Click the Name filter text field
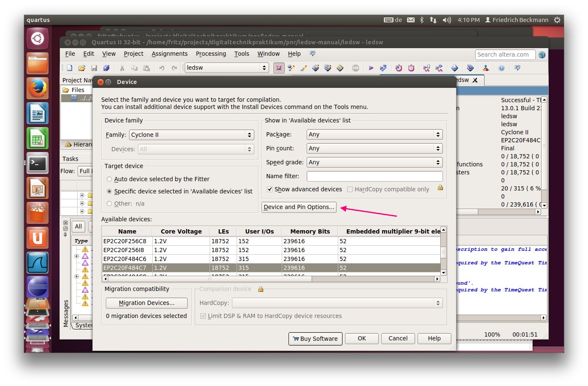The height and width of the screenshot is (386, 588). coord(374,176)
